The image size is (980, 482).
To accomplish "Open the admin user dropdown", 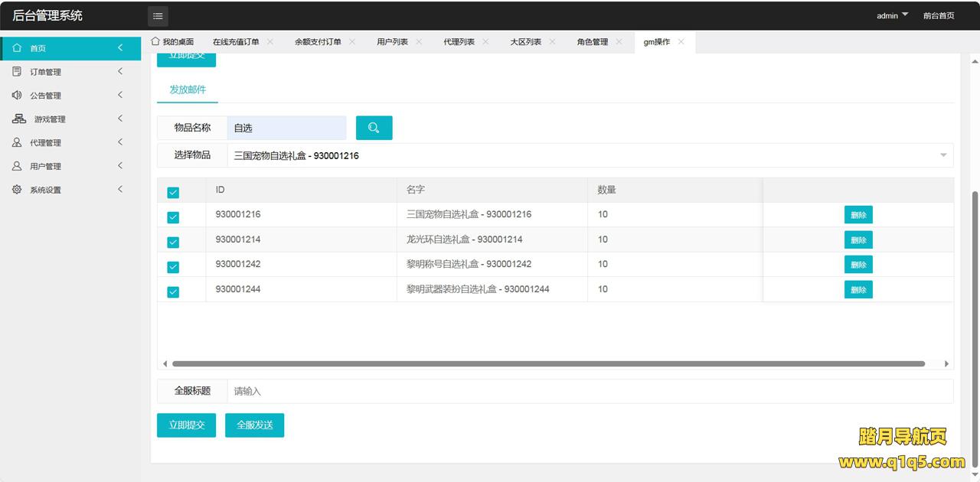I will (x=892, y=15).
